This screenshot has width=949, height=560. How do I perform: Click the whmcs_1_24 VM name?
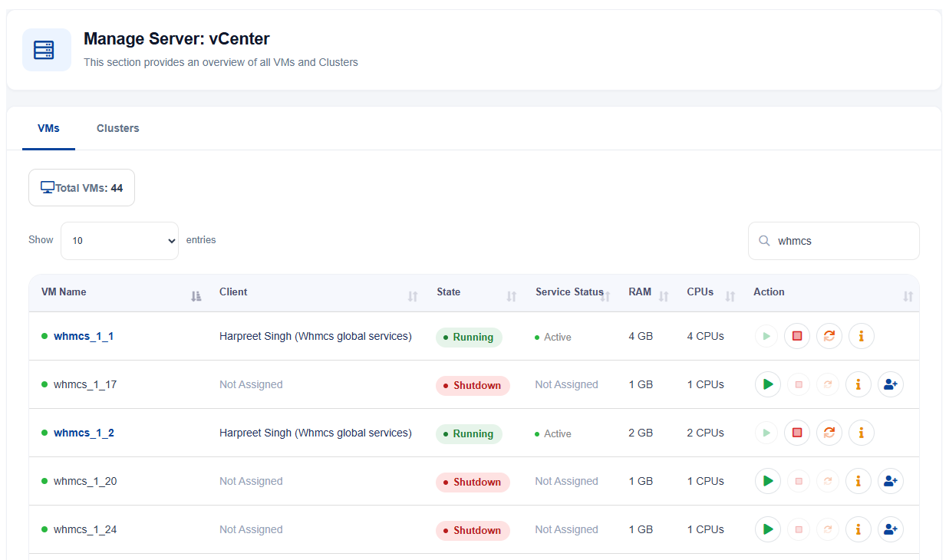[85, 529]
